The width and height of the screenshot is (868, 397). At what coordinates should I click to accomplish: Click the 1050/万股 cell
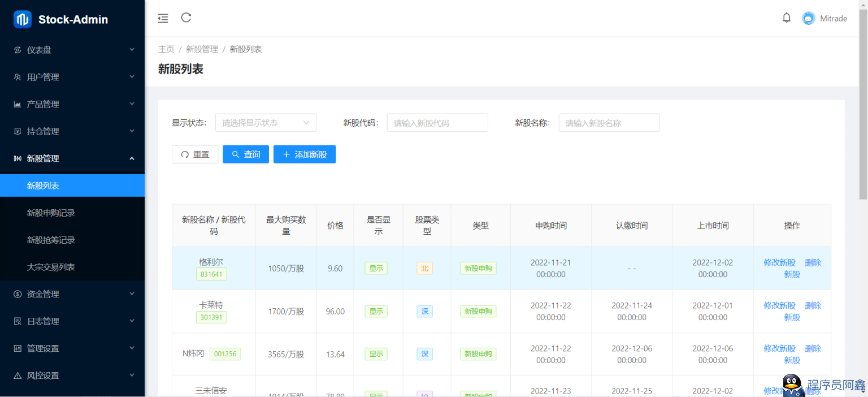point(286,269)
